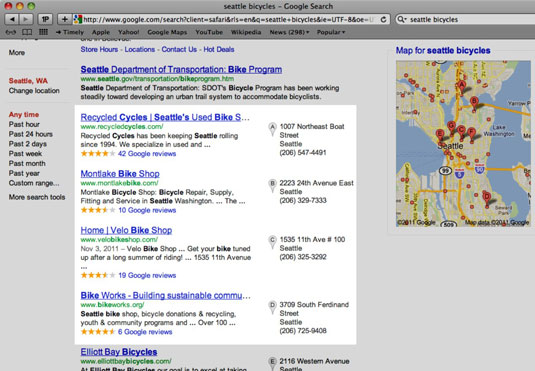535x371 pixels.
Task: Open the Montlake Bike Shop result link
Action: (120, 174)
